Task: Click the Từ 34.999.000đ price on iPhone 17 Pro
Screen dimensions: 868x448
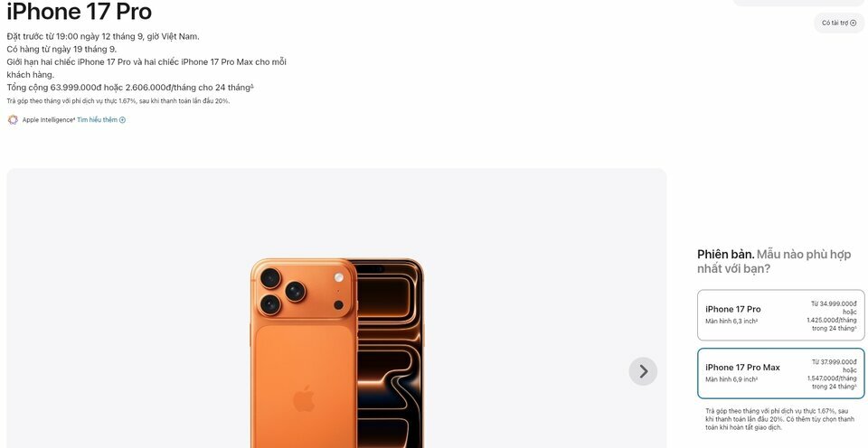Action: click(834, 304)
